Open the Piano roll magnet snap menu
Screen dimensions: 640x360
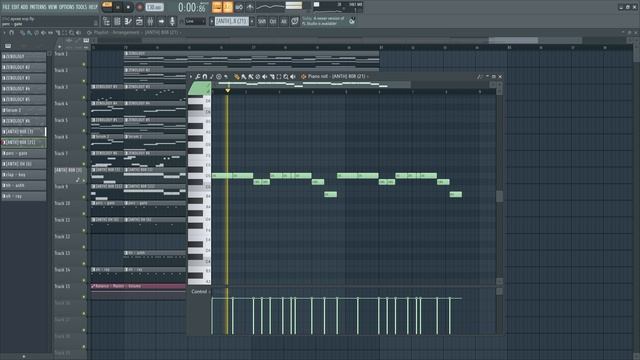pyautogui.click(x=205, y=77)
